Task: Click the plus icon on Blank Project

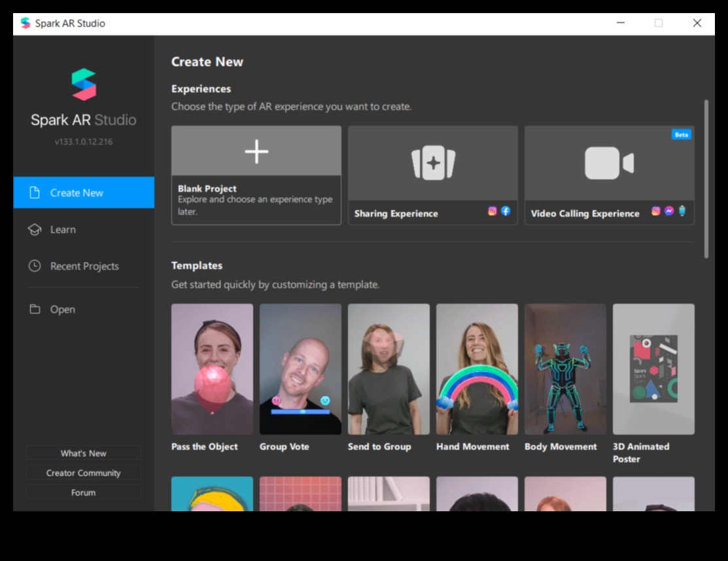Action: [256, 151]
